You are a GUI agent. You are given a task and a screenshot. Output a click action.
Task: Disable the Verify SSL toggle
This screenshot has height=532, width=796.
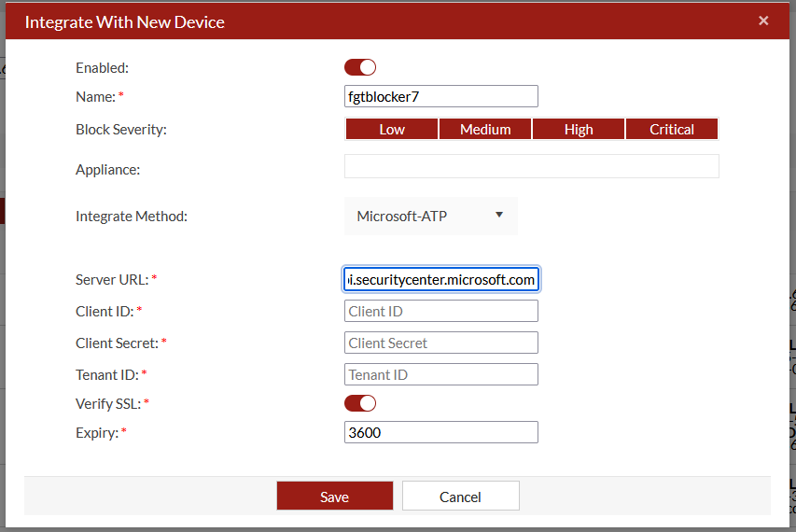pyautogui.click(x=360, y=403)
